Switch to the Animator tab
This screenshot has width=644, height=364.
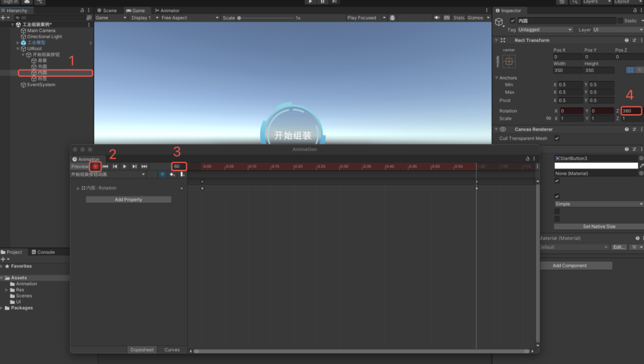click(167, 11)
